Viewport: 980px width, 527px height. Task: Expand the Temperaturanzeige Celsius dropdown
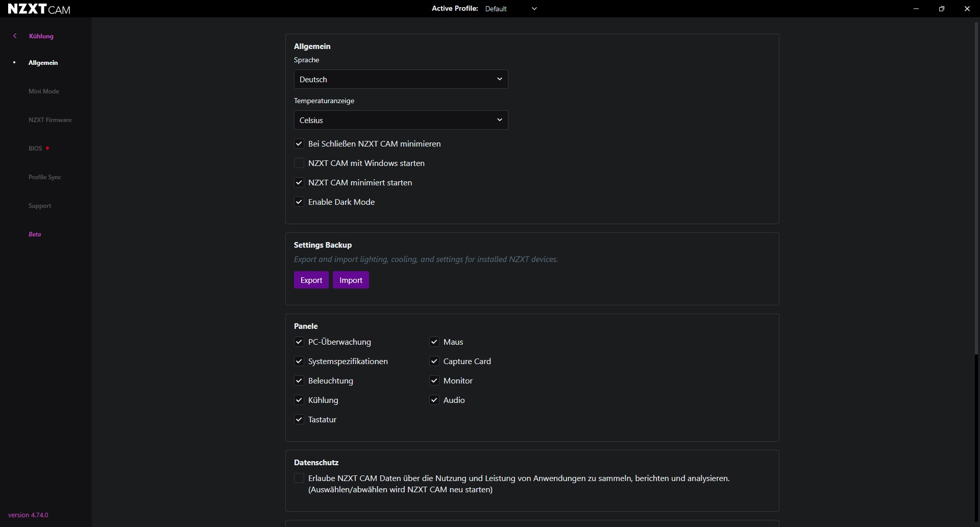coord(401,120)
